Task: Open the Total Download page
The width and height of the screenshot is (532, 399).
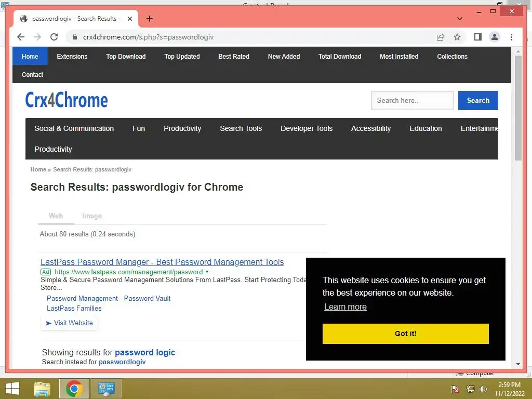Action: pos(340,56)
